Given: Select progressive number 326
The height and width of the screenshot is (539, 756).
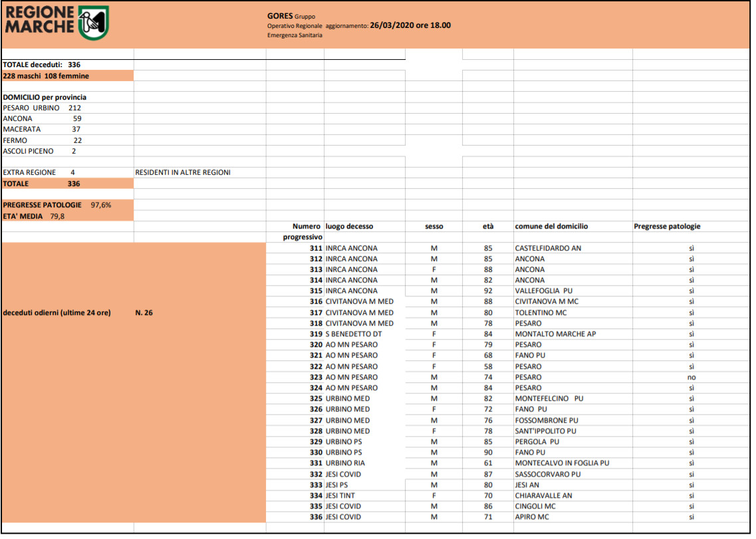Looking at the screenshot, I should tap(316, 409).
